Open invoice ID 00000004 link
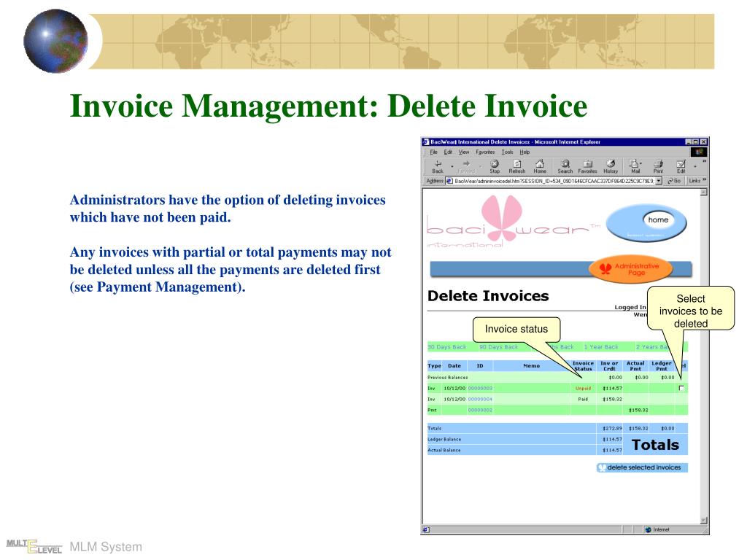 (480, 400)
